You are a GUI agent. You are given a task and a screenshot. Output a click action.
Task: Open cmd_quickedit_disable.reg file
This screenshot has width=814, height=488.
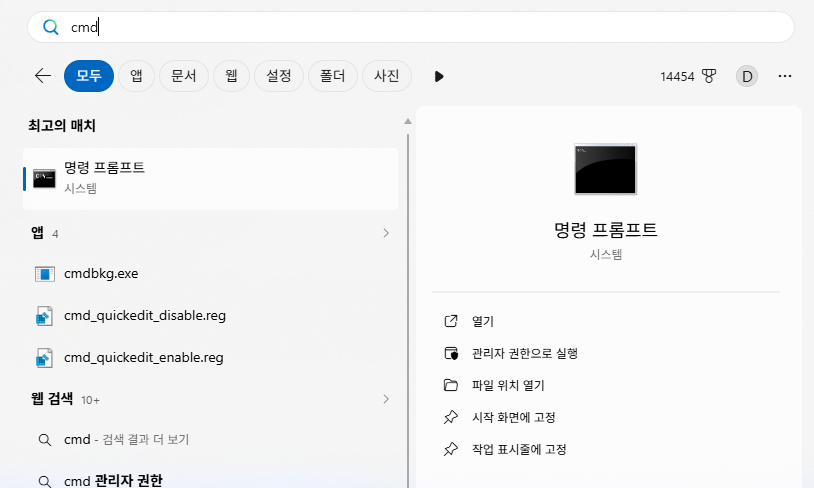(x=210, y=316)
